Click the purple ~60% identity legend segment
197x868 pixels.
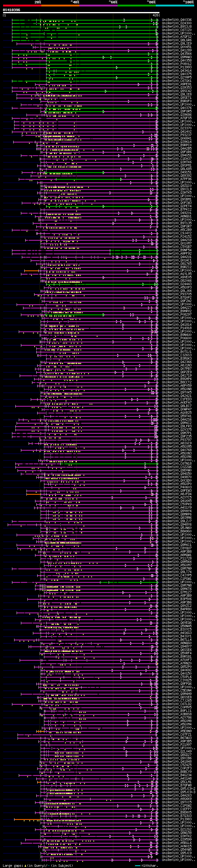(x=98, y=6)
